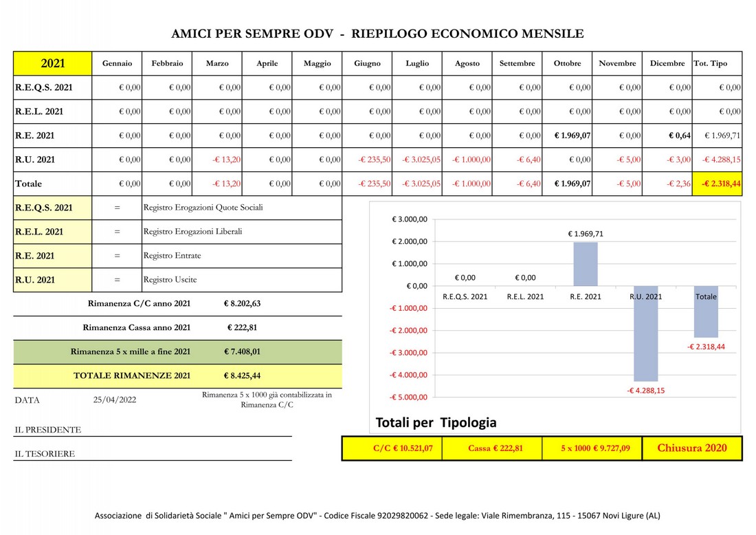
Task: Select the Febbraio column header
Action: click(x=167, y=63)
